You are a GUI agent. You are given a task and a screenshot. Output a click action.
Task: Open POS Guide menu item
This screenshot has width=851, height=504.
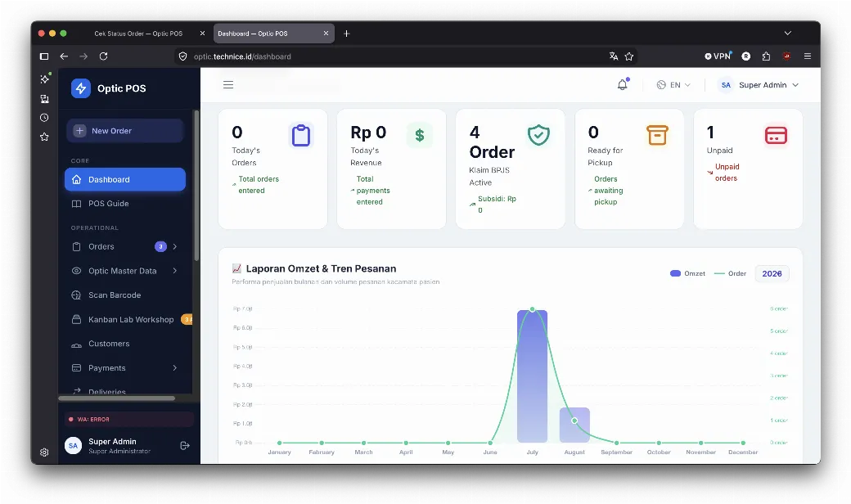125,204
